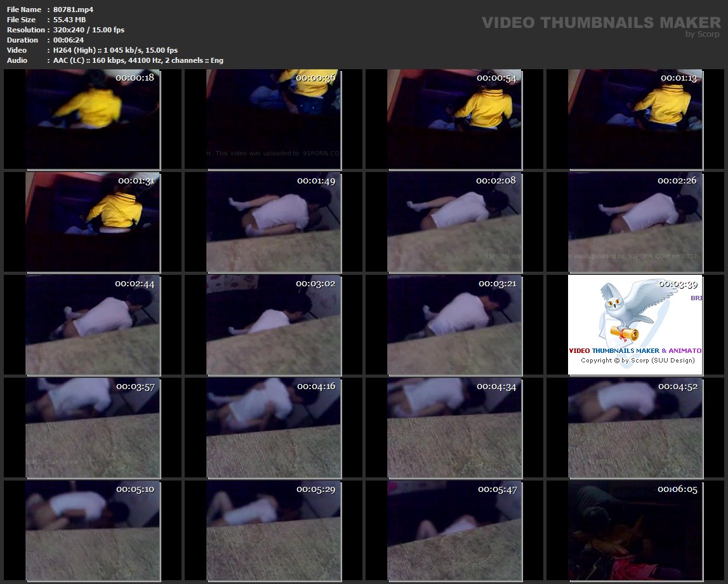Screen dimensions: 728x584
Task: Select the thumbnail stamped 00:04:52
Action: [x=635, y=428]
